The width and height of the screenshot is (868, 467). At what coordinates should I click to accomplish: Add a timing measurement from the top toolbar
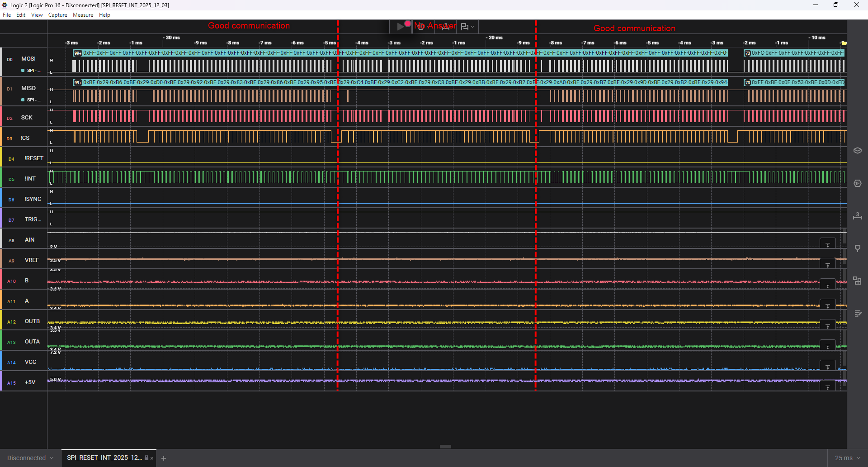pyautogui.click(x=446, y=27)
